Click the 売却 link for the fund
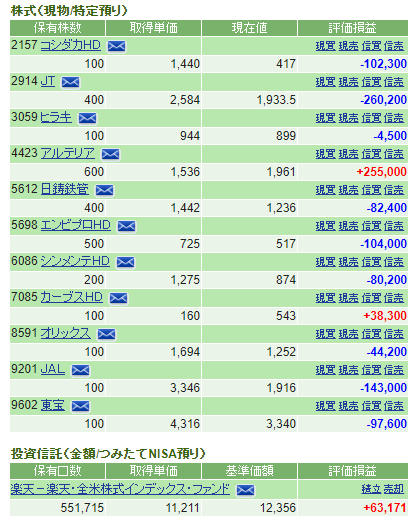The width and height of the screenshot is (418, 528). [x=394, y=489]
